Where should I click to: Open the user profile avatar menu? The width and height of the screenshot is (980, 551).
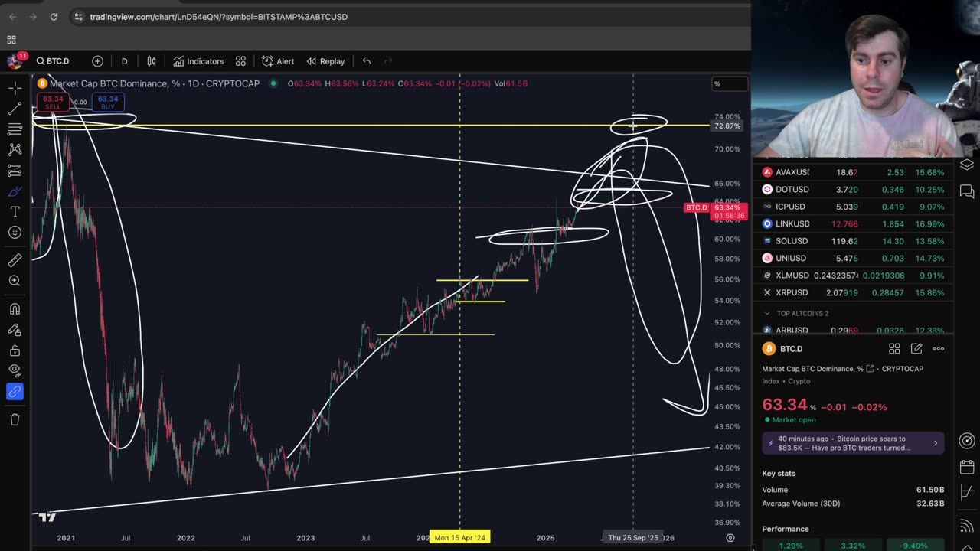(14, 61)
